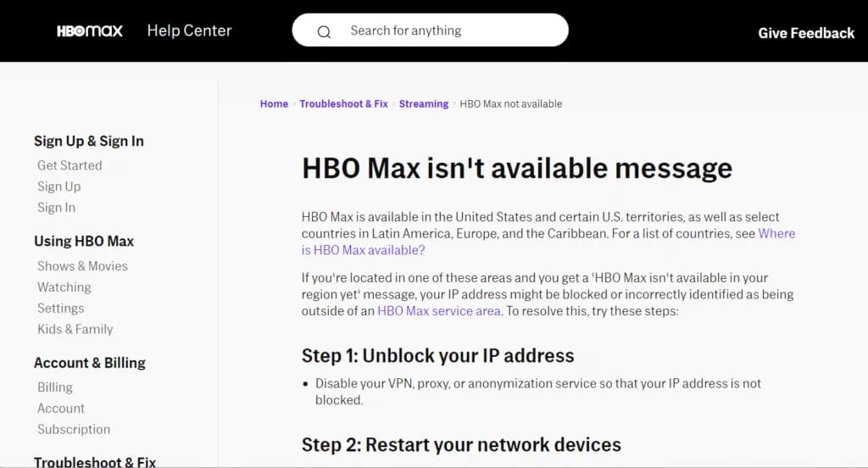
Task: Open the Watching help topic
Action: tap(64, 287)
